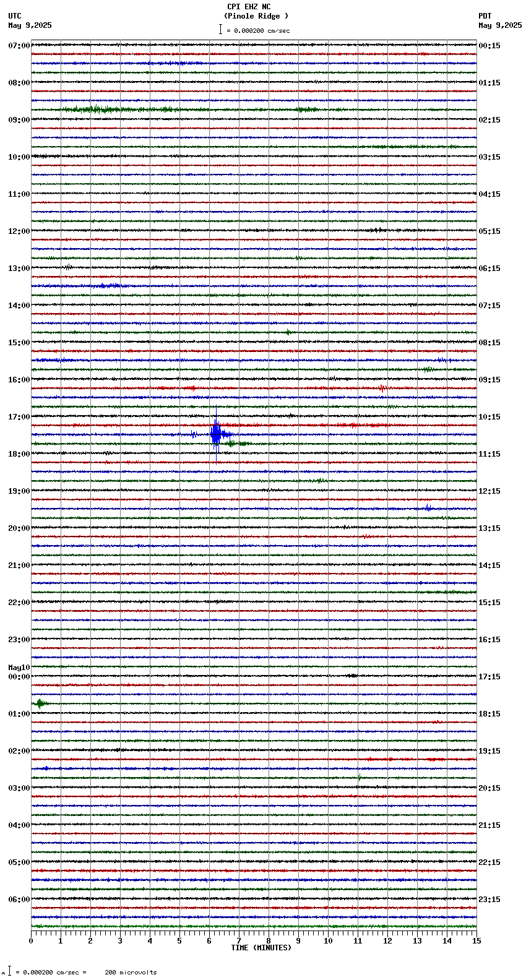Click the '12:00' UTC time label
The width and height of the screenshot is (526, 980).
click(19, 231)
